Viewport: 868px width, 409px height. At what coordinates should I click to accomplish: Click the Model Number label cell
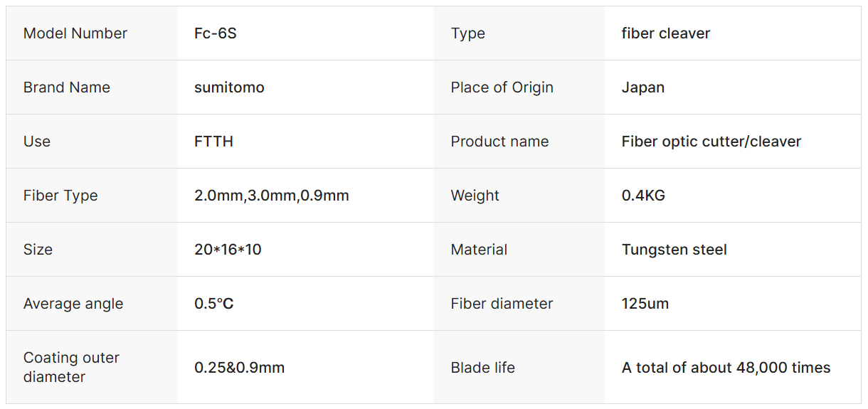click(x=75, y=33)
